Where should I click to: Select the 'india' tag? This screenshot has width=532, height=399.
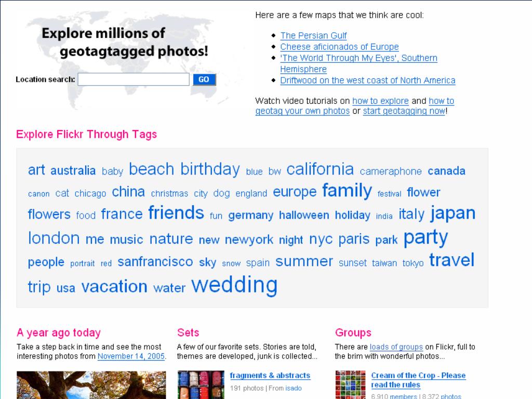[x=384, y=216]
